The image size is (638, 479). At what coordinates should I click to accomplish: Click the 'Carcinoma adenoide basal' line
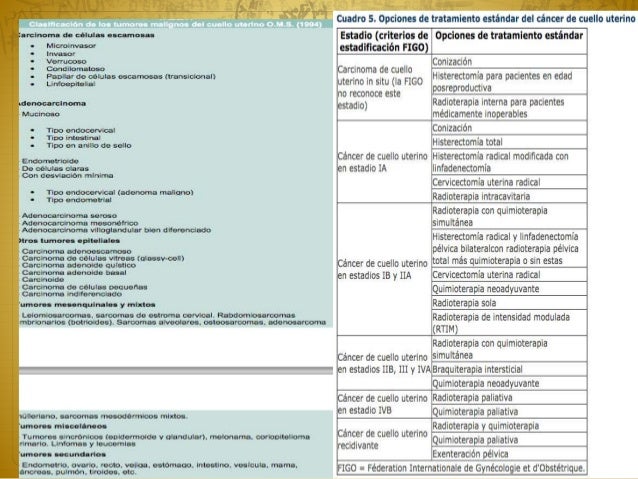point(74,272)
